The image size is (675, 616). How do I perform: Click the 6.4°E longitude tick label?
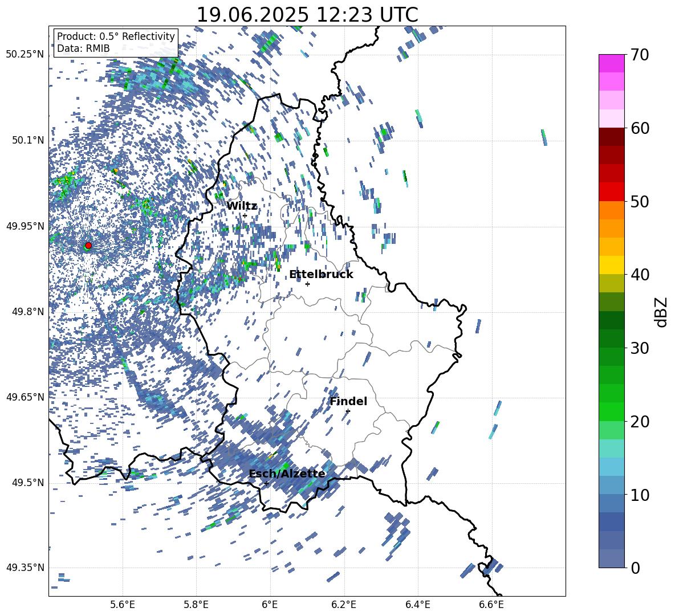click(x=417, y=605)
